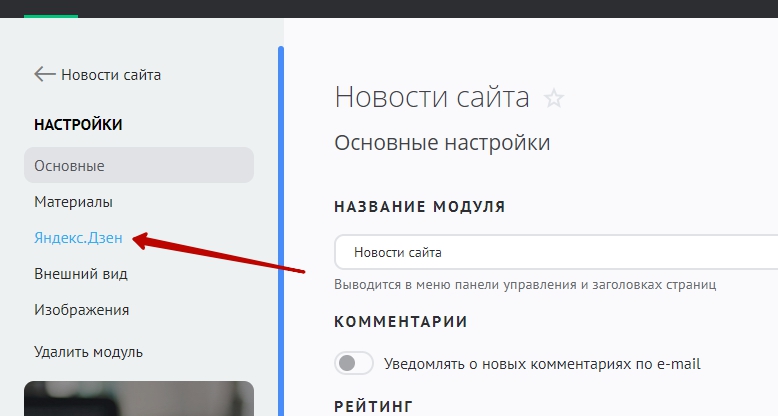Click the Основные настройки subheading

tap(442, 143)
